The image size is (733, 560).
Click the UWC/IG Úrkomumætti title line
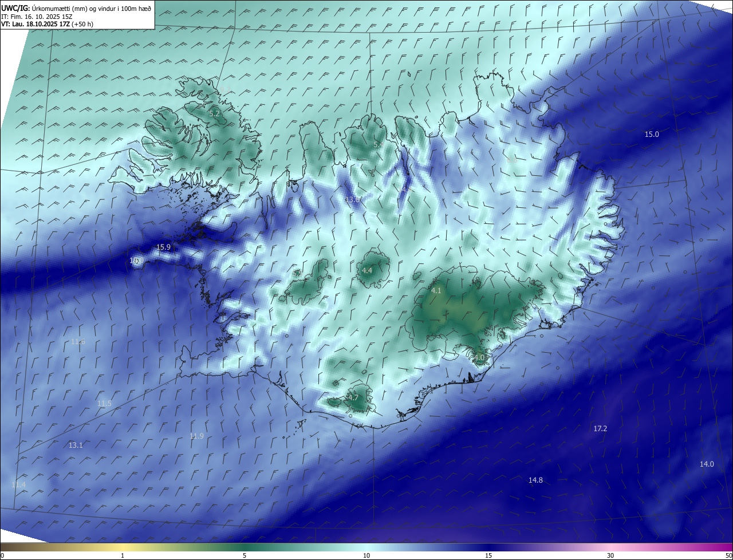coord(76,8)
